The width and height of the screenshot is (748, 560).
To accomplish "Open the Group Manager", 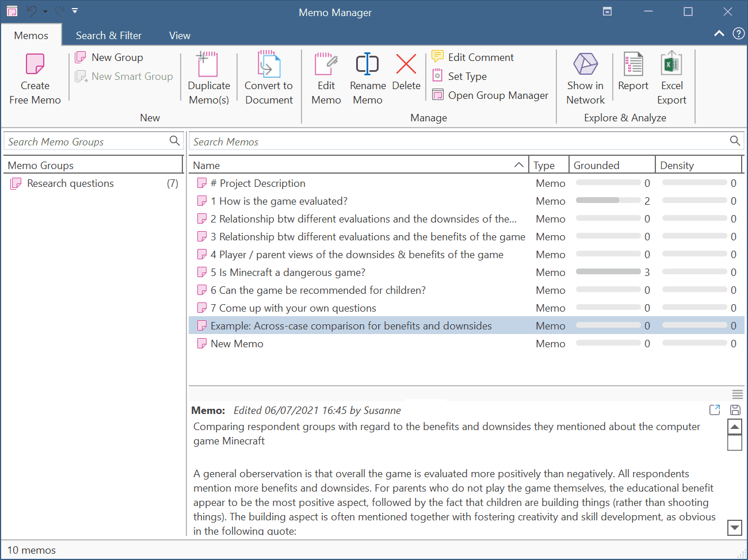I will (490, 95).
